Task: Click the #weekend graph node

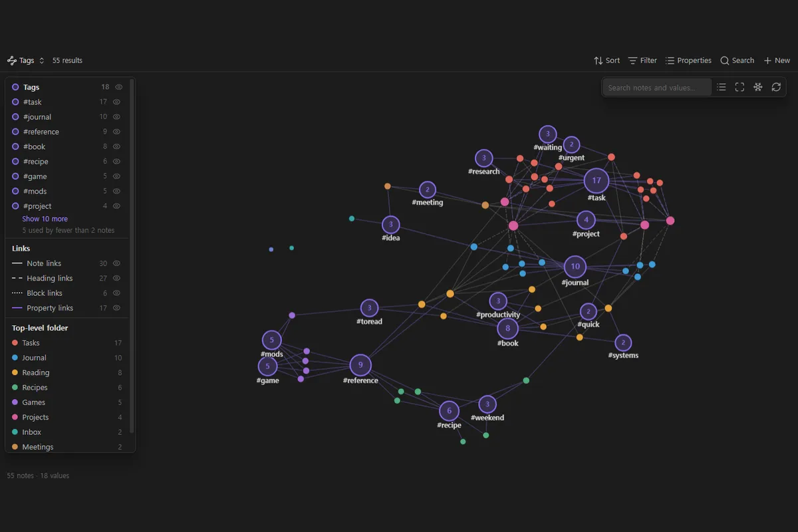Action: click(x=487, y=404)
